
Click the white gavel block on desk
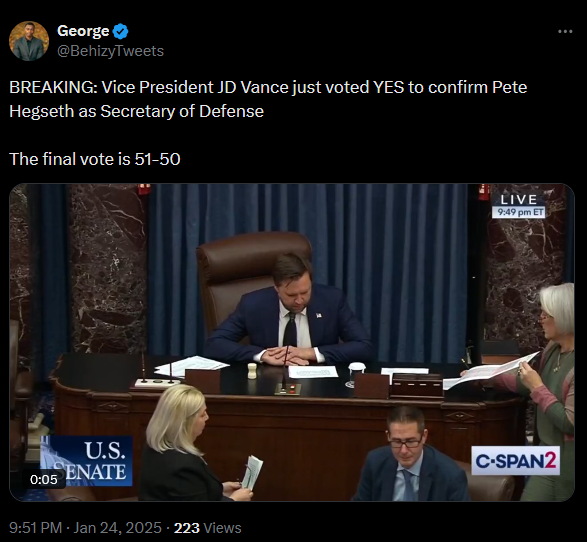tap(252, 371)
